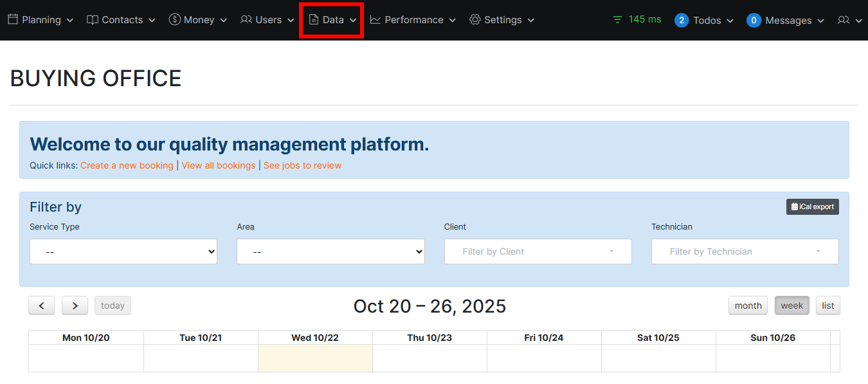Open the user account menu icon
Image resolution: width=868 pixels, height=384 pixels.
click(x=849, y=21)
